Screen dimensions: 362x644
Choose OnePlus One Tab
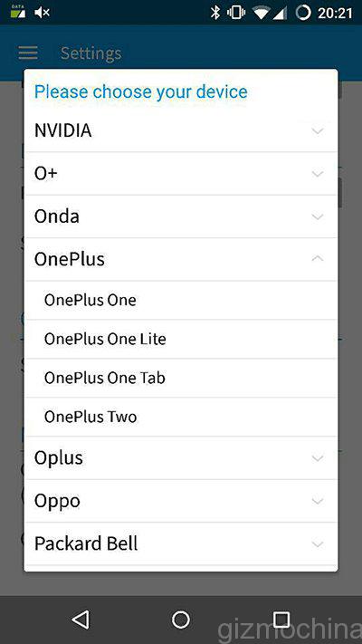click(x=181, y=378)
